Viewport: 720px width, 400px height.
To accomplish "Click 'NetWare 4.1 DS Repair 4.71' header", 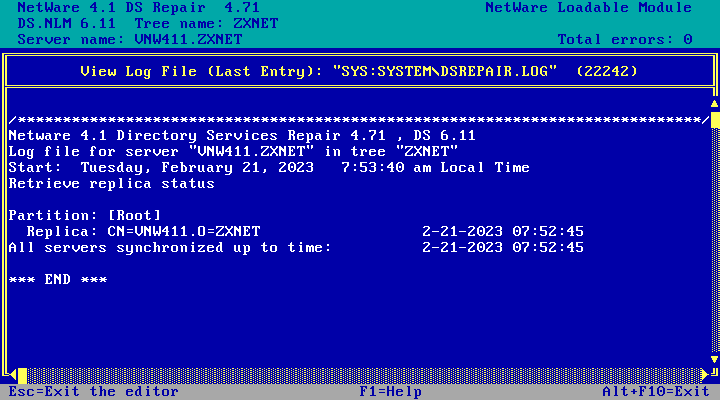I will point(139,8).
